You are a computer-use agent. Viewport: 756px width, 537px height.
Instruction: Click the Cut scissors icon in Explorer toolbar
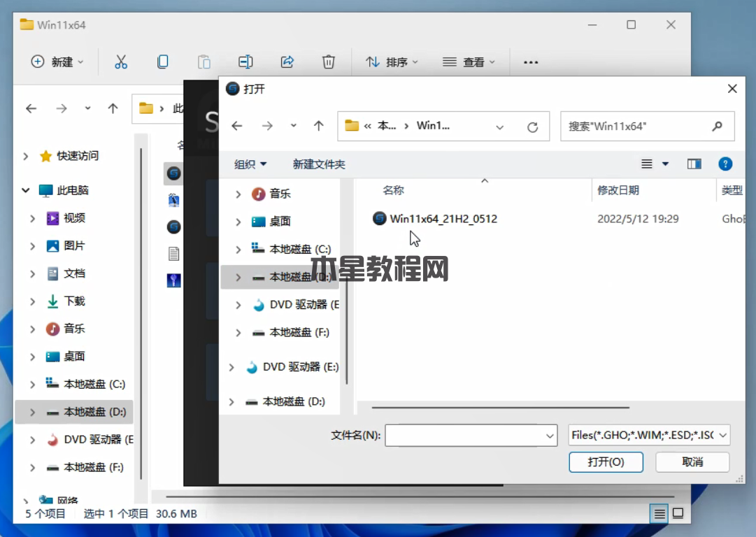[x=121, y=62]
